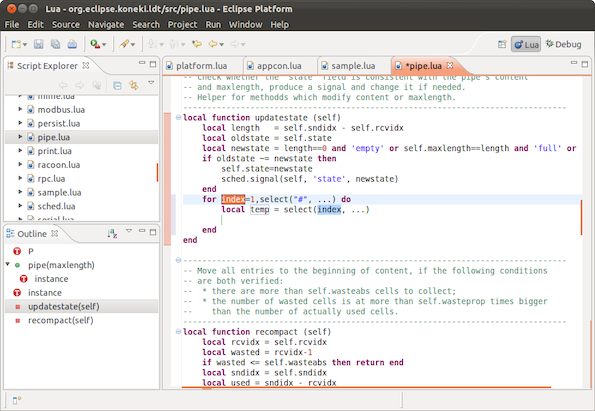Screen dimensions: 595x411
Task: Open the external tools dropdown arrow
Action: (x=133, y=45)
